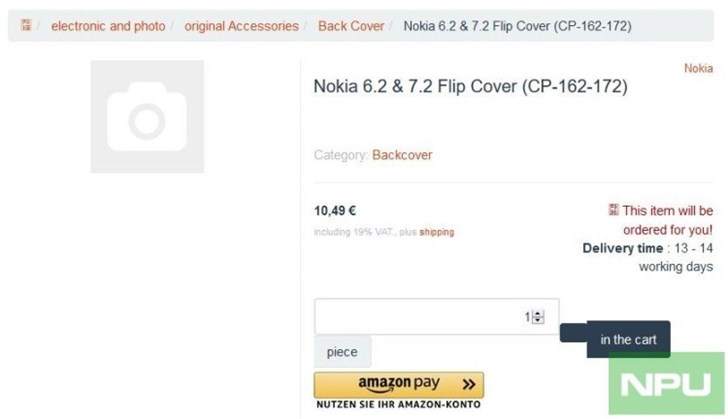Pay with the Amazon Pay button
Viewport: 728px width, 419px height.
[x=398, y=384]
